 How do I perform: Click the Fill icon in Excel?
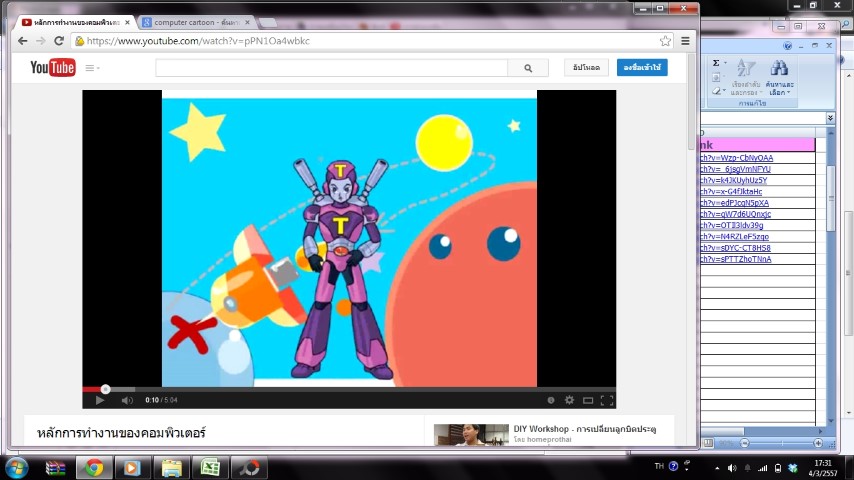tap(716, 77)
